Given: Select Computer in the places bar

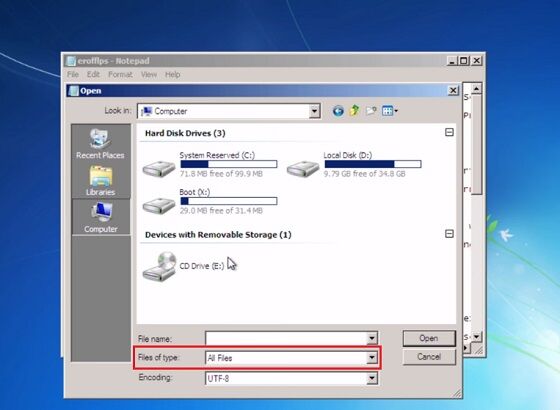Looking at the screenshot, I should click(x=101, y=217).
